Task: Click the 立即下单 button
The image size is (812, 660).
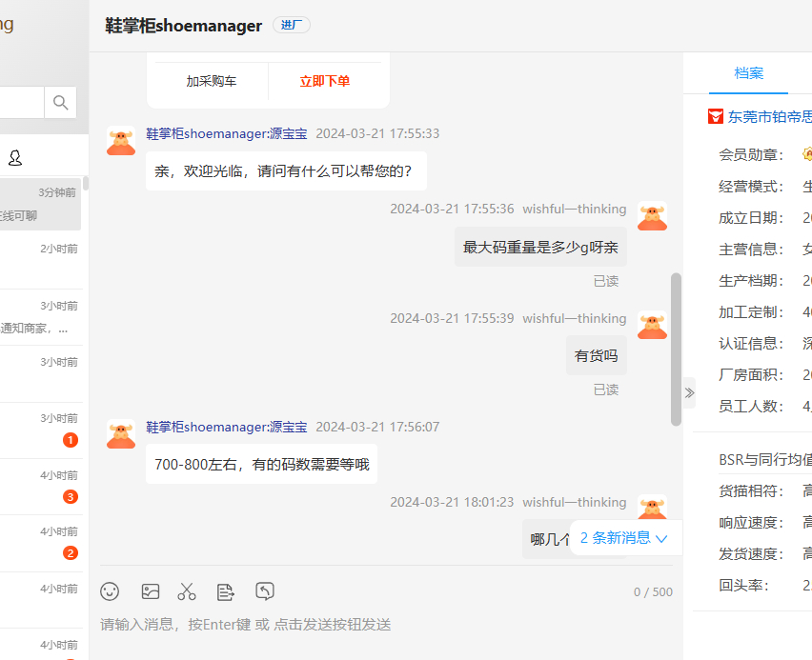Action: 325,81
